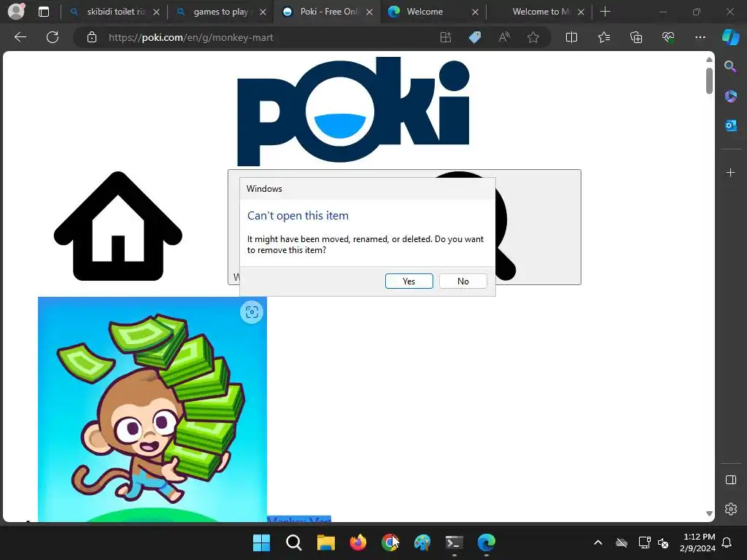Open the tab actions menu icon
747x560 pixels.
[x=44, y=12]
